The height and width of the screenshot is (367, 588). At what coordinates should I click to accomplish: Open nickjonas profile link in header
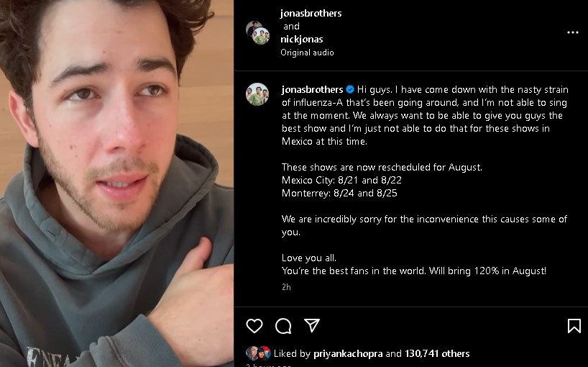pyautogui.click(x=301, y=40)
